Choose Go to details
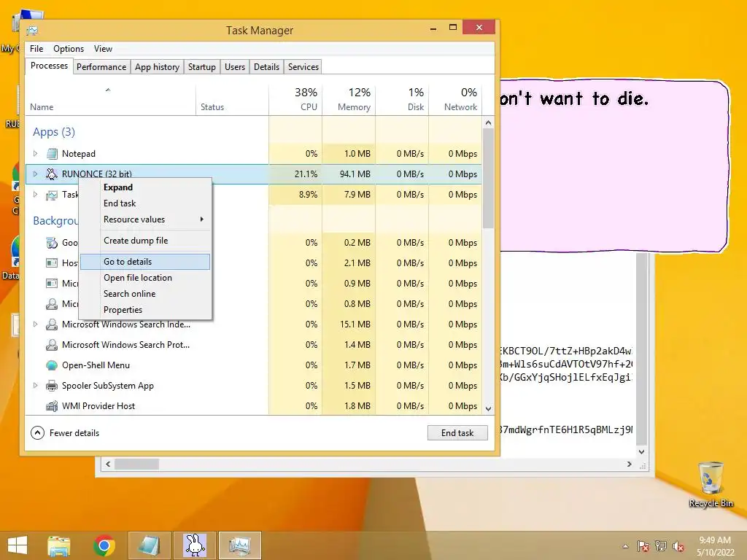 point(145,262)
